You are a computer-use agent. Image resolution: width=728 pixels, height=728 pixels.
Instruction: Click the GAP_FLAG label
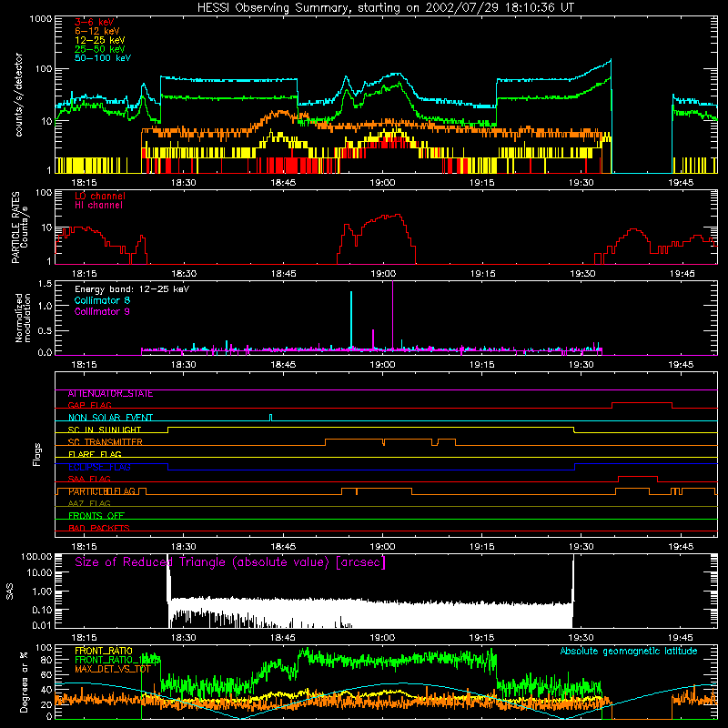[x=89, y=405]
